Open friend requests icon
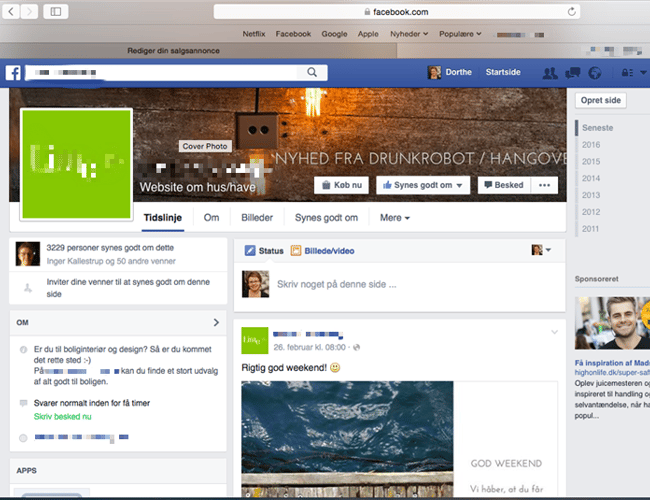The height and width of the screenshot is (500, 650). click(550, 73)
